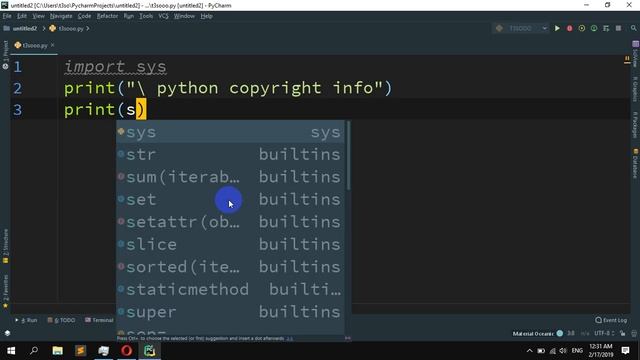Choose setattr(ob… completion suggestion
The height and width of the screenshot is (360, 640).
(231, 222)
